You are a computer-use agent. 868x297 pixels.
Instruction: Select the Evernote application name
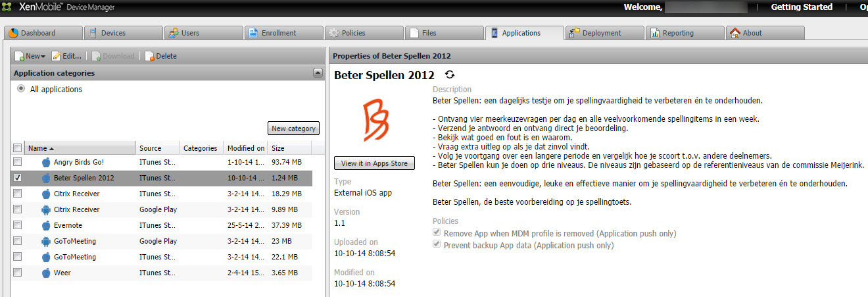click(x=68, y=225)
